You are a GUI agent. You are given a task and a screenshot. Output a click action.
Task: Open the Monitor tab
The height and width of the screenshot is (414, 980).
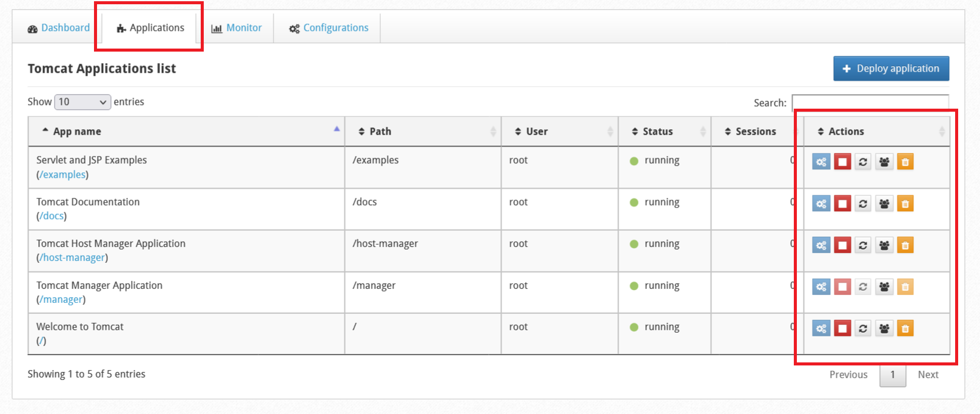pos(237,28)
